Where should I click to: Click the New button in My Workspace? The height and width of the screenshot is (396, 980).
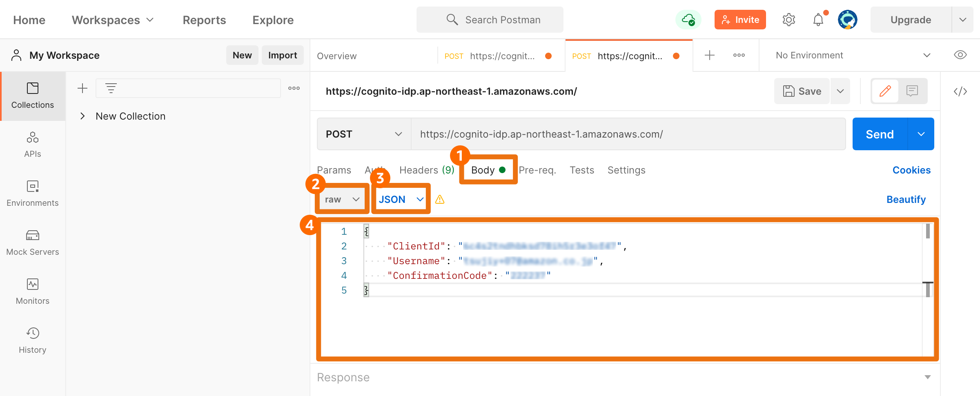click(x=242, y=55)
